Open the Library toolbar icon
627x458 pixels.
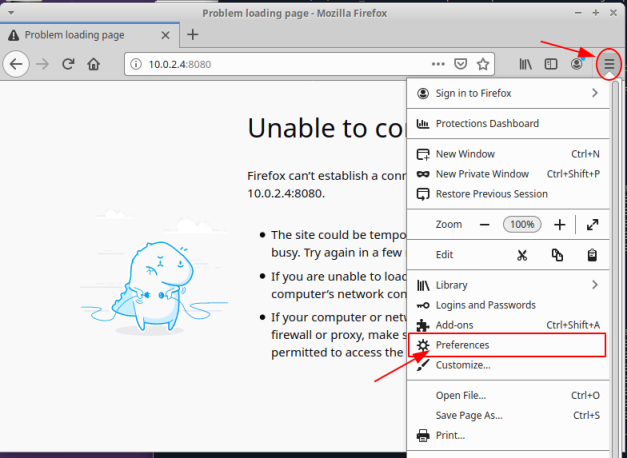[x=525, y=64]
